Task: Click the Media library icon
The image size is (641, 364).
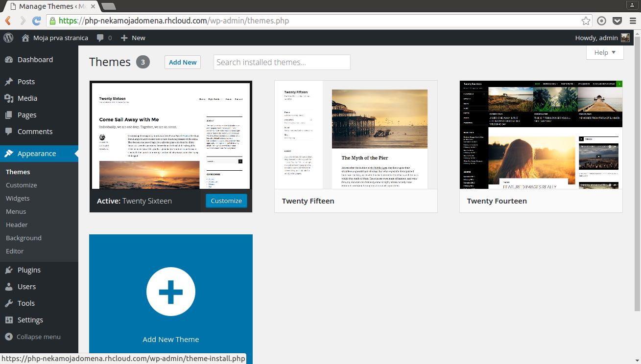Action: click(x=9, y=98)
